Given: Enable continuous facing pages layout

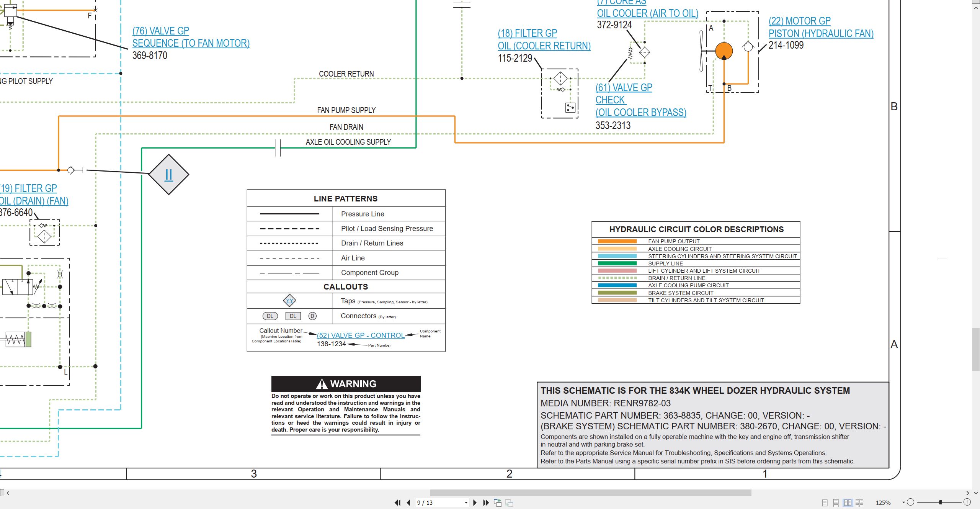Looking at the screenshot, I should 859,502.
